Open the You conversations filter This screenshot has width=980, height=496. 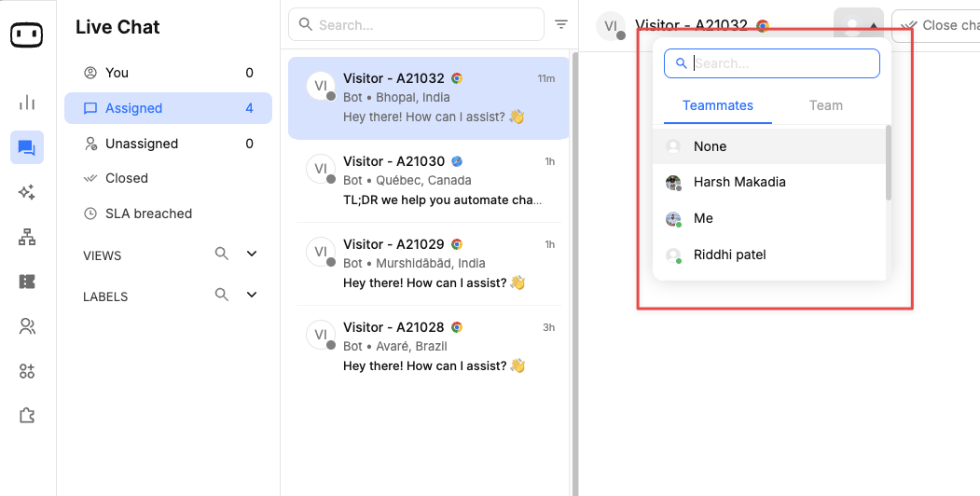(168, 73)
